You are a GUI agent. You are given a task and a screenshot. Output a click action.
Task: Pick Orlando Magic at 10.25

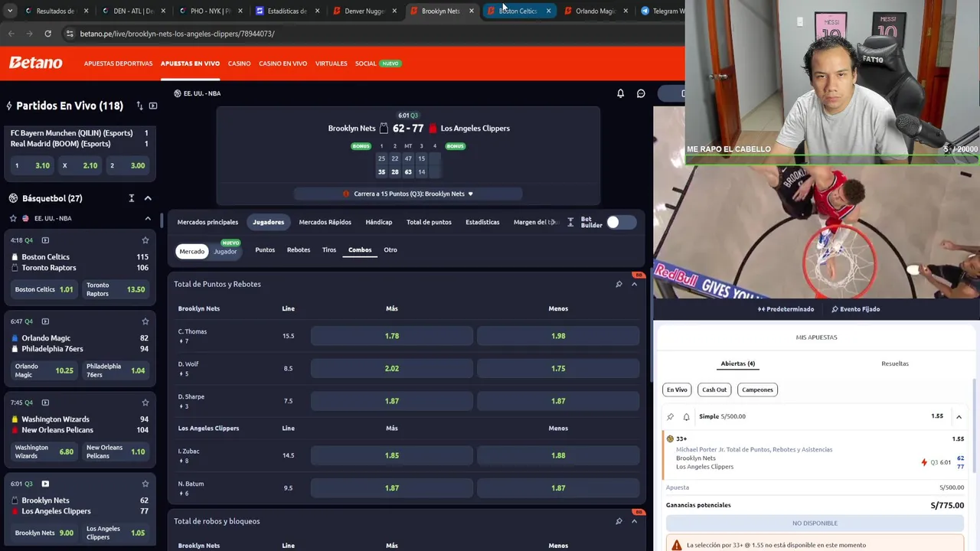(x=45, y=370)
